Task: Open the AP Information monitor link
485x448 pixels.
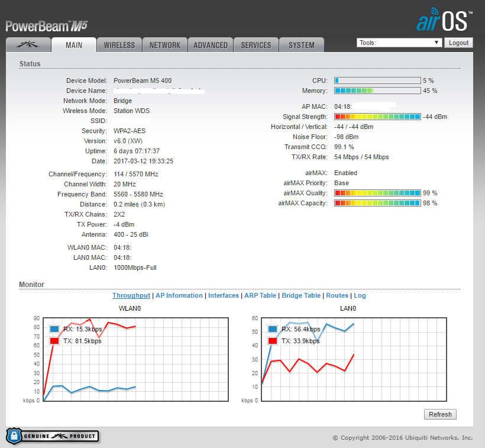Action: [179, 295]
